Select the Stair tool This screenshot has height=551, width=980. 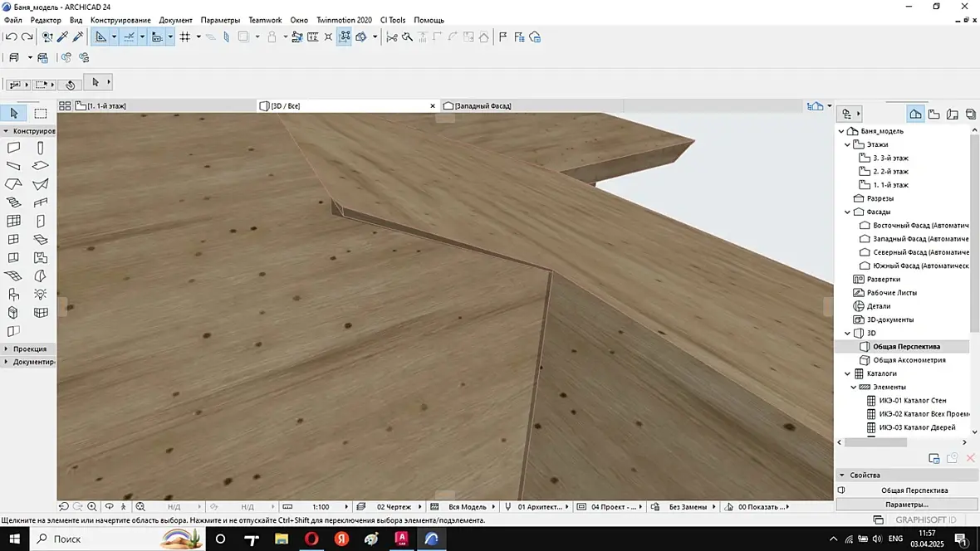(14, 202)
